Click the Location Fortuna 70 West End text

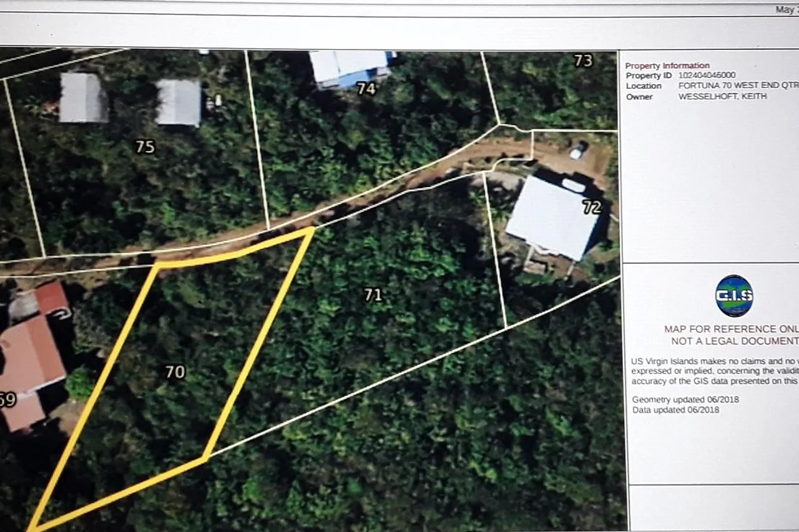tap(737, 86)
